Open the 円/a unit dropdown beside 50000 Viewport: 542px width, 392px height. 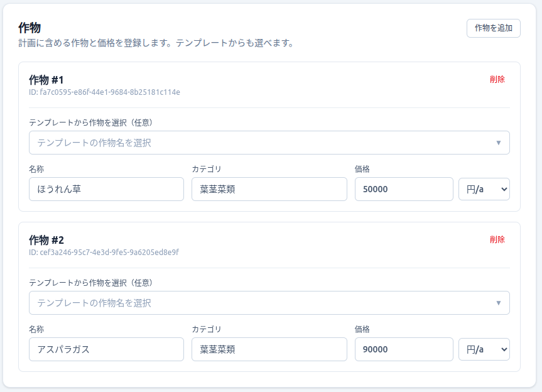point(484,188)
